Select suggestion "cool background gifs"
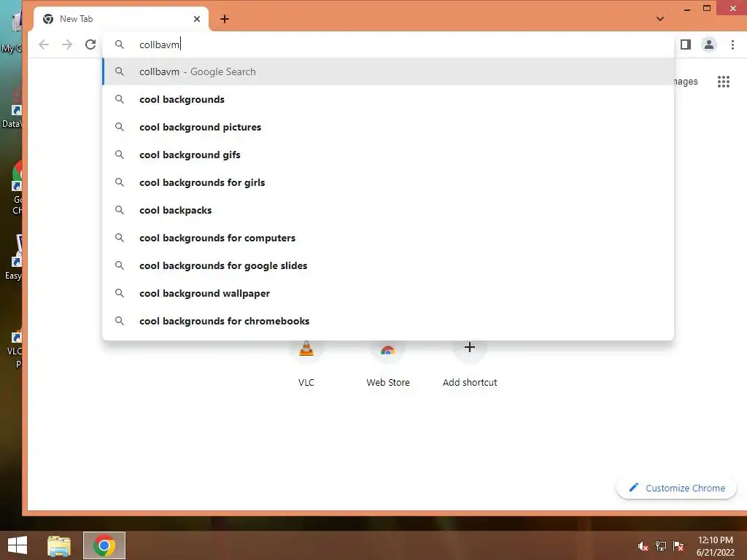 [x=388, y=155]
